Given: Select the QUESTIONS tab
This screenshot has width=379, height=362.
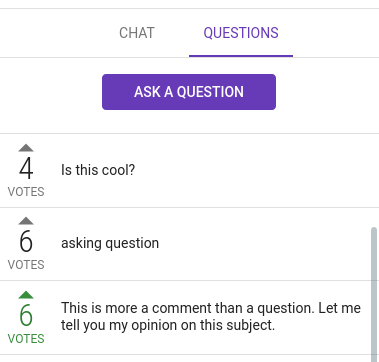Looking at the screenshot, I should click(241, 33).
